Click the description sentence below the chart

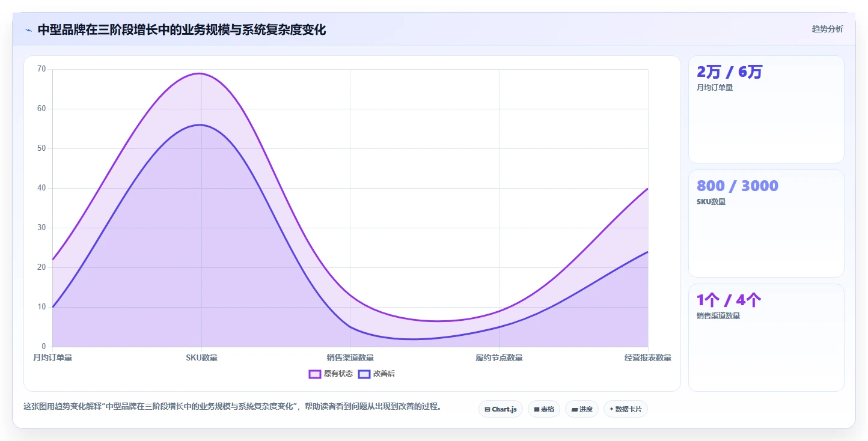pyautogui.click(x=234, y=407)
